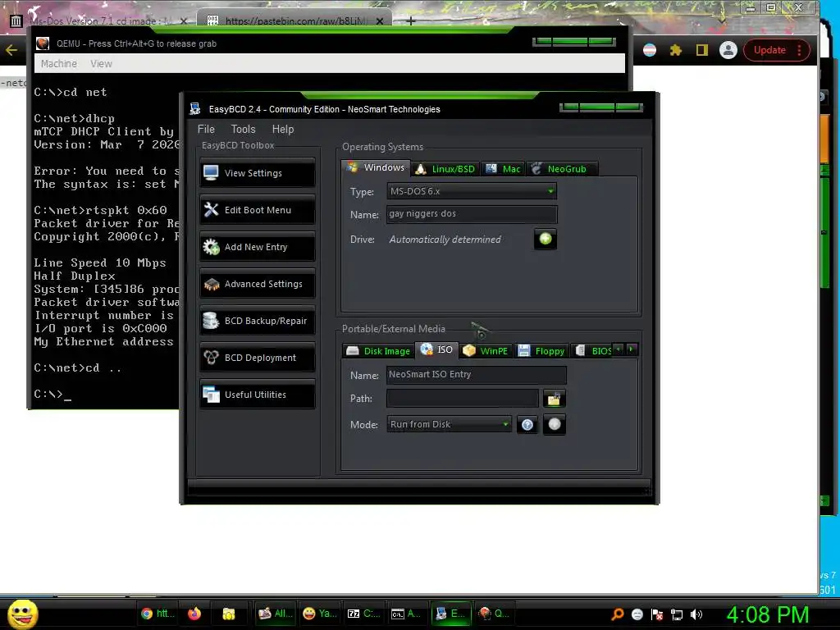840x630 pixels.
Task: Expand the Mode dropdown showing Run from Disk
Action: point(449,424)
